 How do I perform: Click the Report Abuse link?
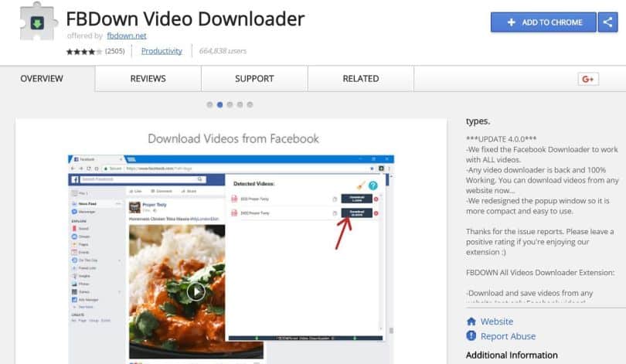[x=508, y=336]
